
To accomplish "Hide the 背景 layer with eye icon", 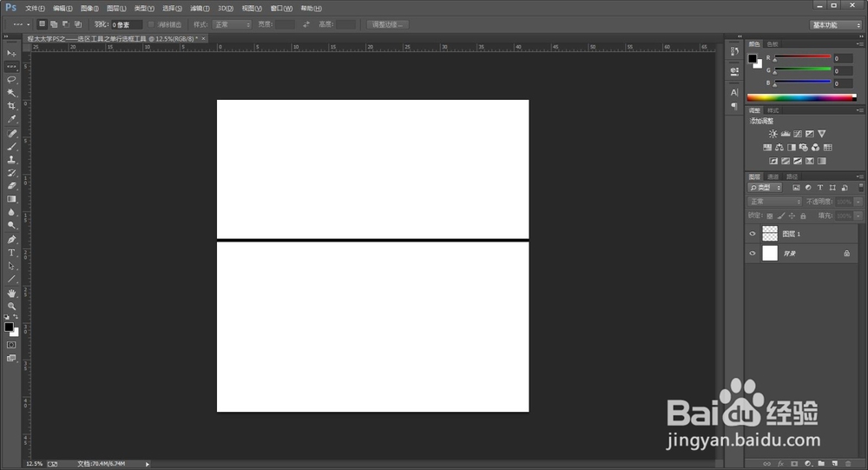I will click(x=753, y=254).
